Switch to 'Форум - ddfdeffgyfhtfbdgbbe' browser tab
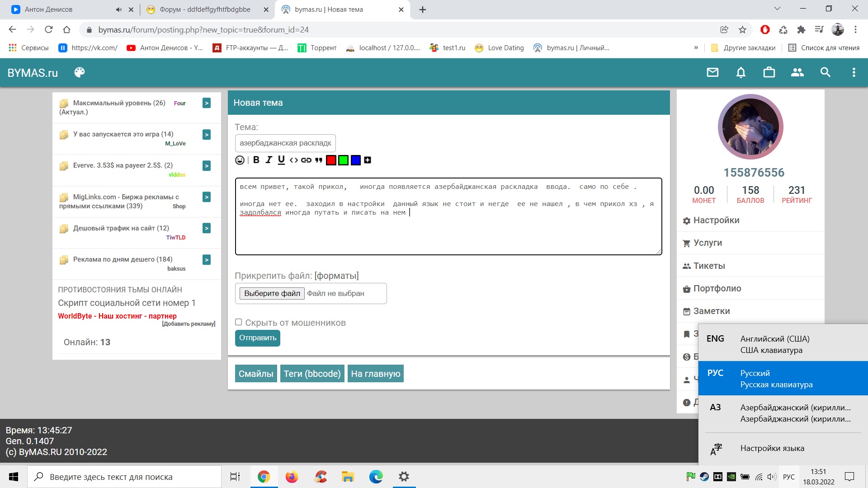 pos(204,9)
